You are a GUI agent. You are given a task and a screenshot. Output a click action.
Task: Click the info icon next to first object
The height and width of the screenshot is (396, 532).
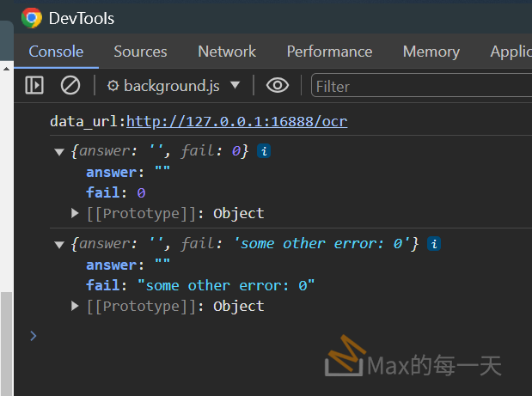click(x=265, y=151)
